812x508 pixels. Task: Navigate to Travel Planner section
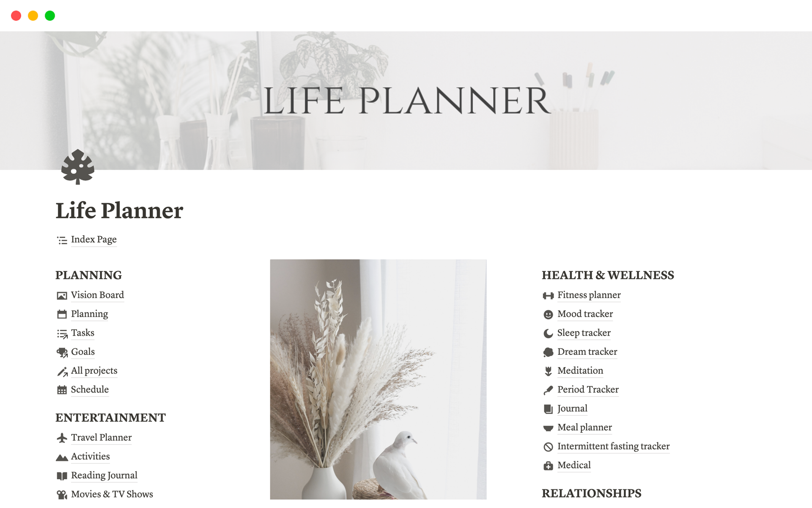(x=101, y=436)
